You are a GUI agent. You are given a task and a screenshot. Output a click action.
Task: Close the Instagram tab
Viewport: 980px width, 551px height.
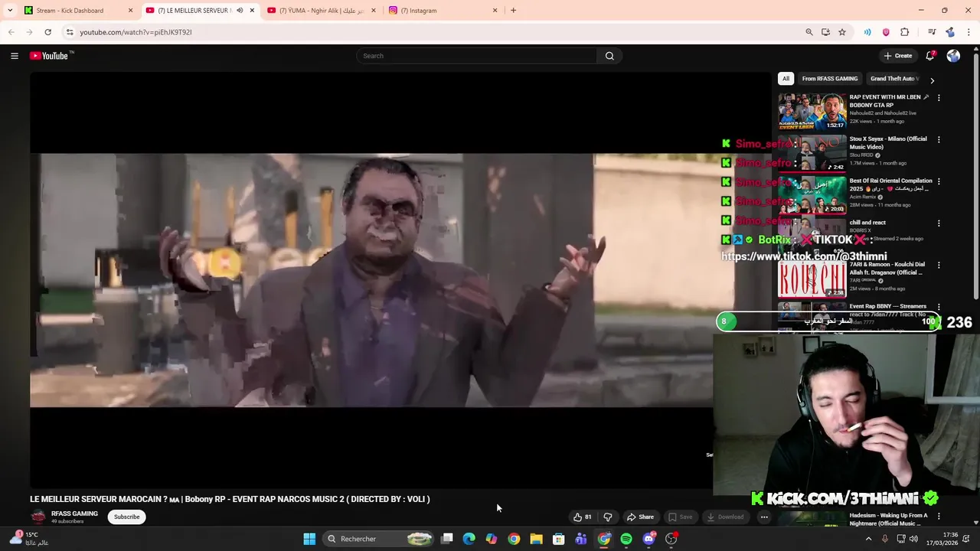click(495, 11)
